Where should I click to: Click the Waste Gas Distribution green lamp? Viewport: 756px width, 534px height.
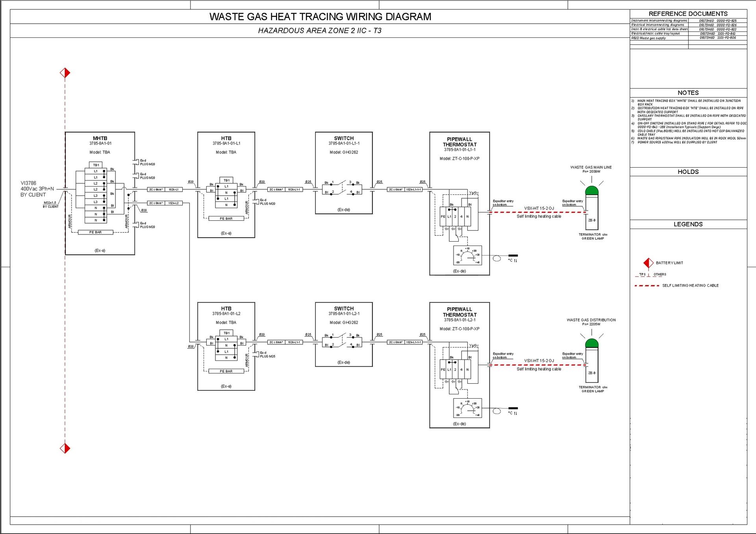[x=592, y=344]
